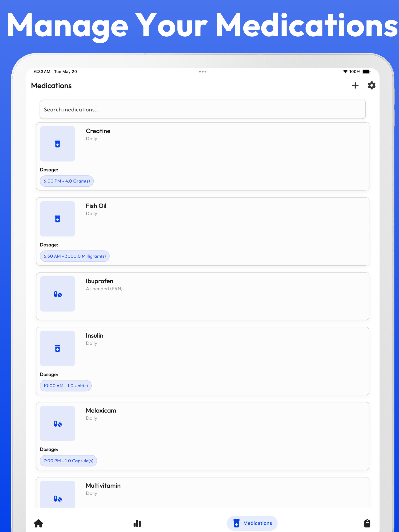Screen dimensions: 399x532
Task: Check the Wi-Fi status icon
Action: (345, 72)
